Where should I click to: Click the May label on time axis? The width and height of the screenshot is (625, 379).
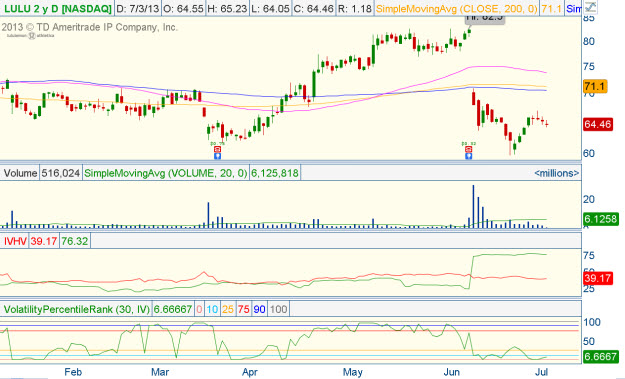pos(352,372)
